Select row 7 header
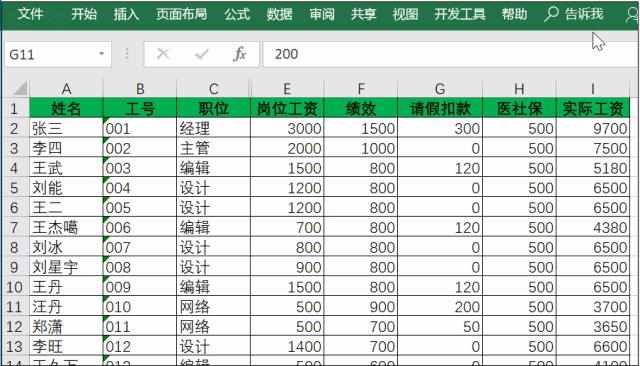Screen dimensions: 640x366 (x=16, y=227)
